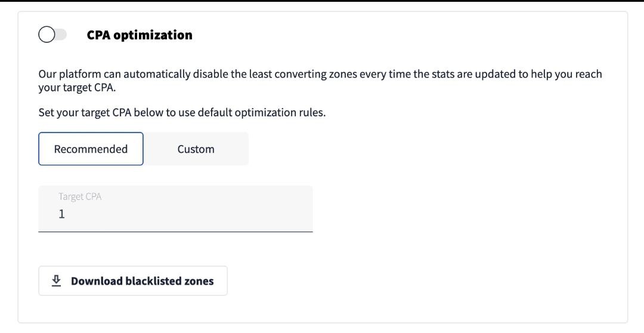Click the Target CPA input field
644x333 pixels.
(x=175, y=208)
